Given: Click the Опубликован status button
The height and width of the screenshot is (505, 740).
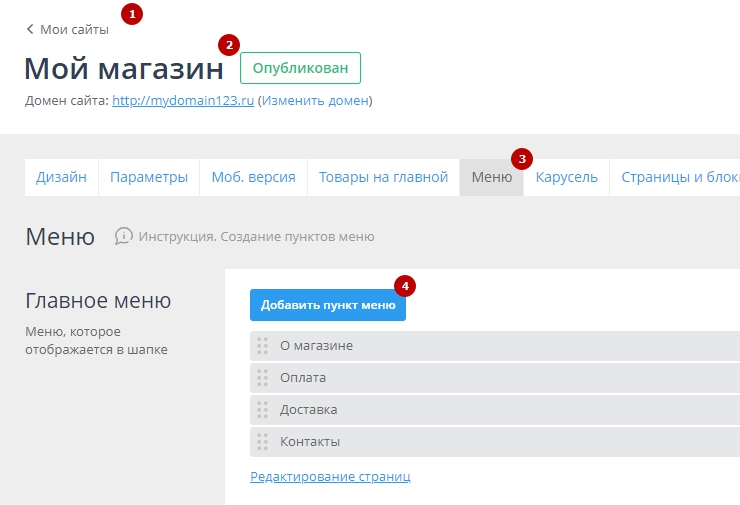Looking at the screenshot, I should pos(300,68).
